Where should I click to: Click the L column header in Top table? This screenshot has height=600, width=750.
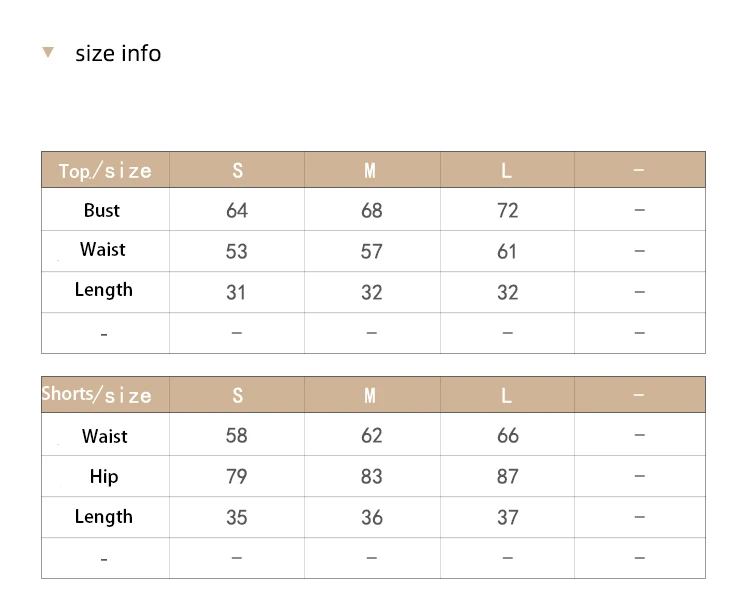(507, 170)
